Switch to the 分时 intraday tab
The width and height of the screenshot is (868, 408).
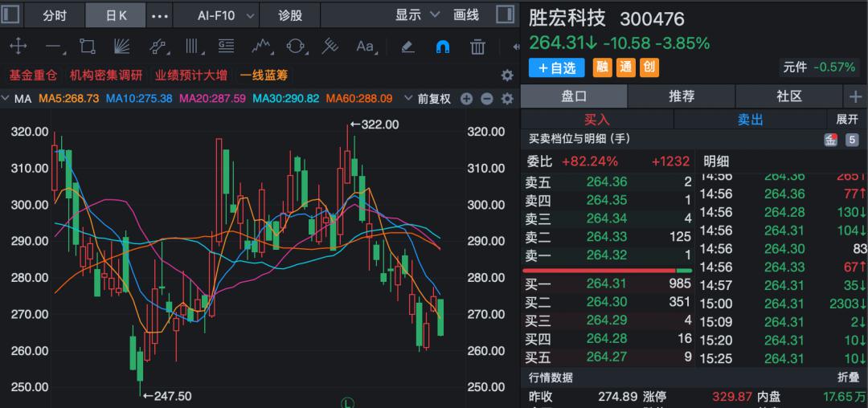tap(55, 15)
